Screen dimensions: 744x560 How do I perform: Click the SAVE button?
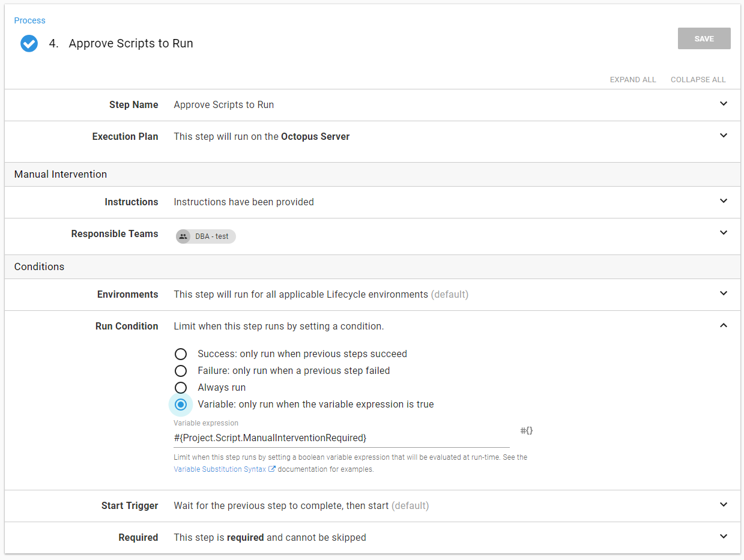(x=704, y=38)
